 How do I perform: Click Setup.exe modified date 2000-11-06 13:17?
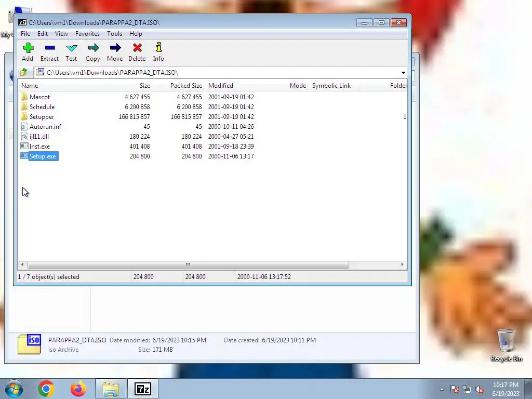[231, 156]
